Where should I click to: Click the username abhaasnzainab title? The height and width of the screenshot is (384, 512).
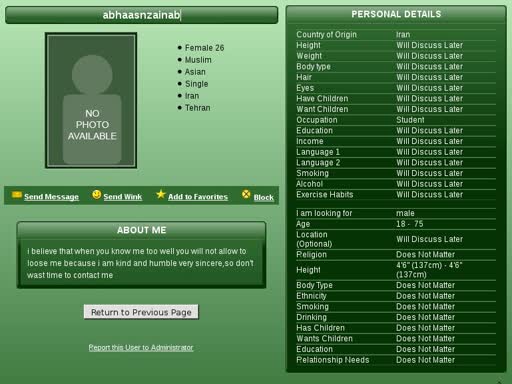coord(141,15)
